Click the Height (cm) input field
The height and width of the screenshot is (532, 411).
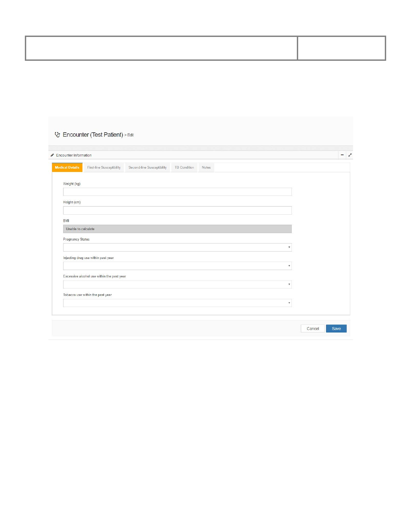(177, 210)
